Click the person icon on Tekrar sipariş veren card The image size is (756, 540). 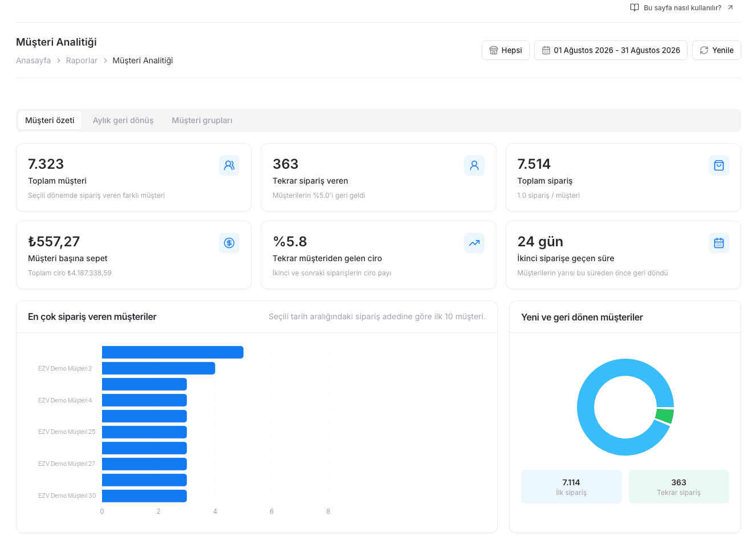pyautogui.click(x=474, y=165)
